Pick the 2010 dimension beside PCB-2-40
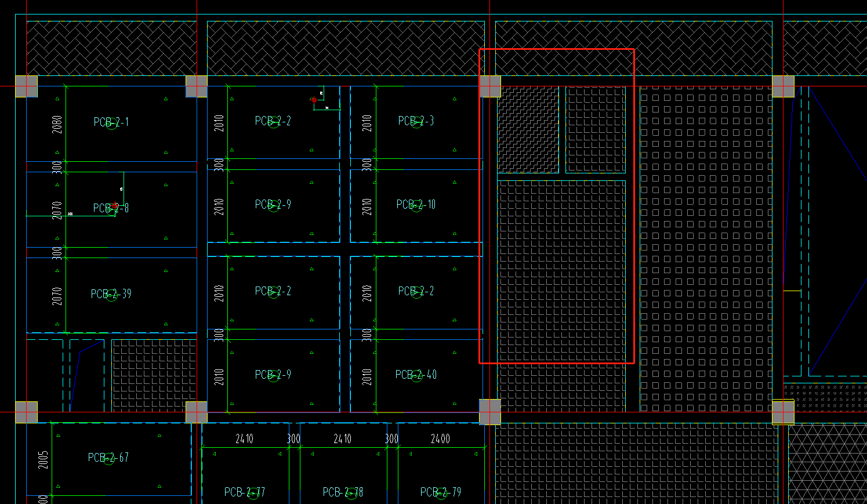Screen dimensions: 867x504 [x=367, y=376]
